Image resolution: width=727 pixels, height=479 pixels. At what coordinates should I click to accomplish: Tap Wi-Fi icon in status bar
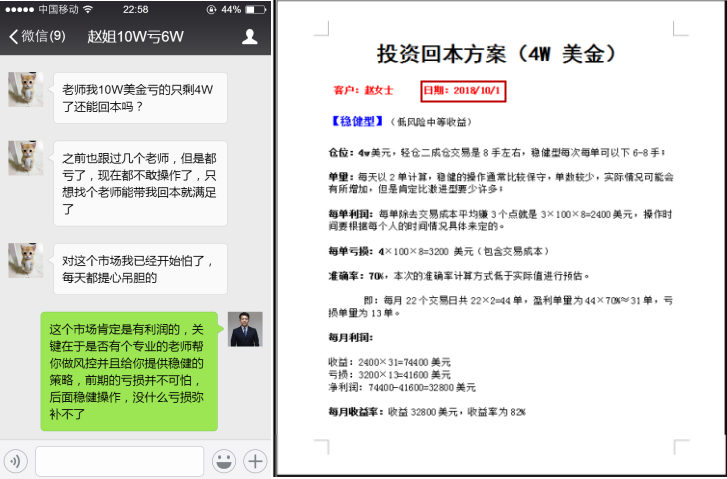(88, 9)
